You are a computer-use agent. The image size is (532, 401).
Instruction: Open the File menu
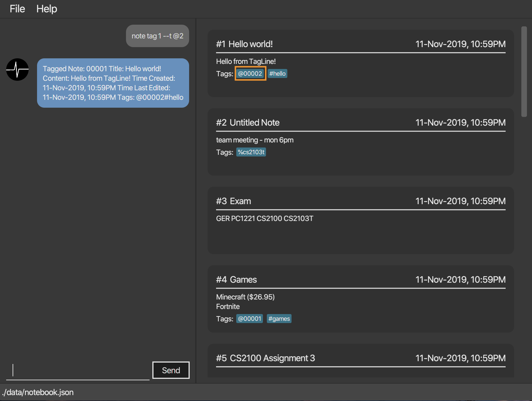click(17, 9)
